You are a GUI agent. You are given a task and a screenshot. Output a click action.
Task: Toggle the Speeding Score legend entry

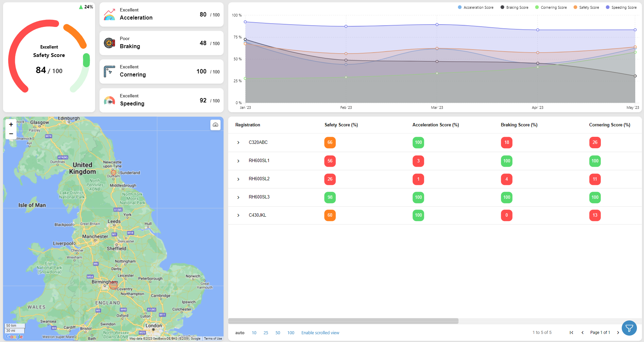pos(621,7)
